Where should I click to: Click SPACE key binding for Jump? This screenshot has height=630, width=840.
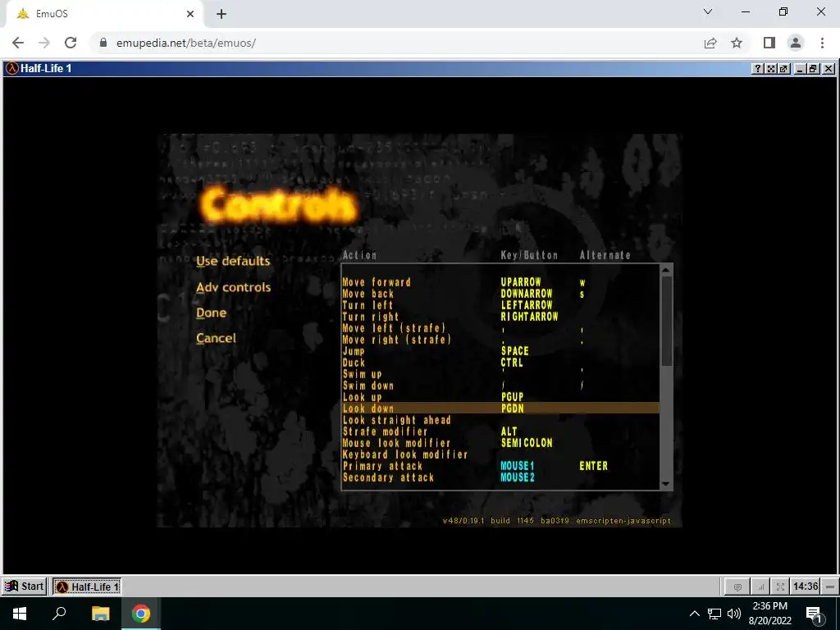(x=515, y=351)
